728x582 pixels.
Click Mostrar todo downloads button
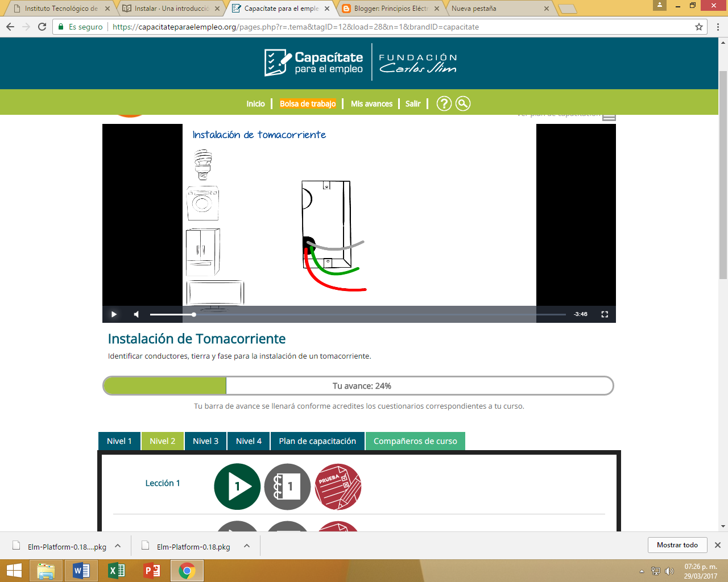pyautogui.click(x=677, y=545)
